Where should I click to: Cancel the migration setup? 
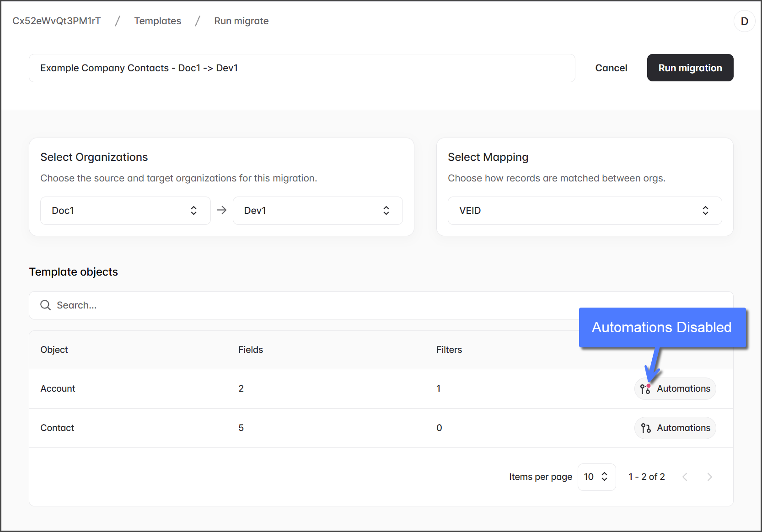click(611, 68)
